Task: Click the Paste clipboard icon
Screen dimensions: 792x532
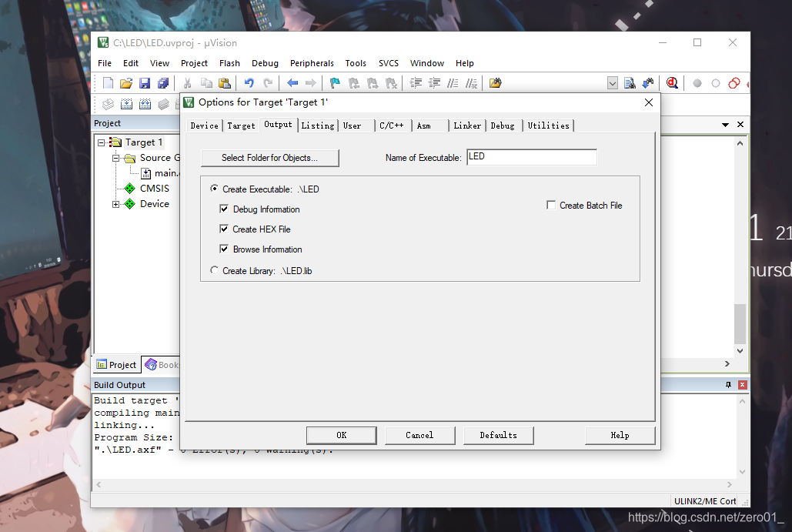Action: 225,83
